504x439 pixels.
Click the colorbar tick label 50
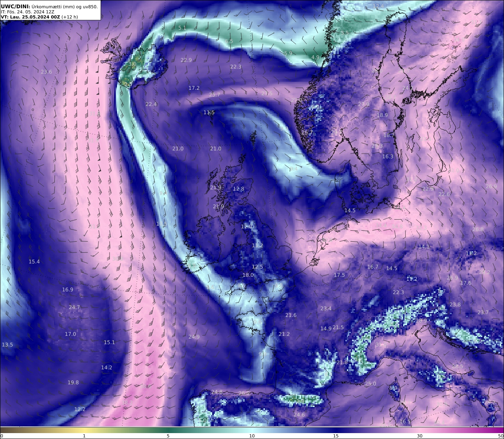(501, 436)
